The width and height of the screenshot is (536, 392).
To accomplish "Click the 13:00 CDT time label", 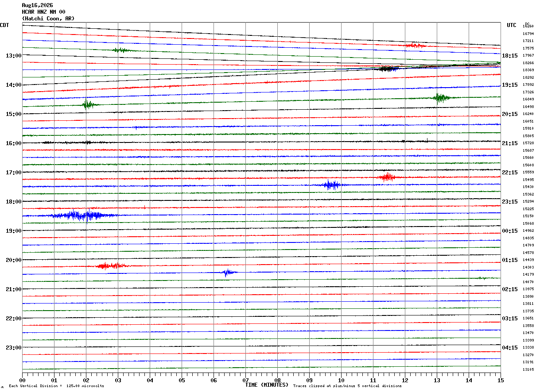I will tap(13, 56).
